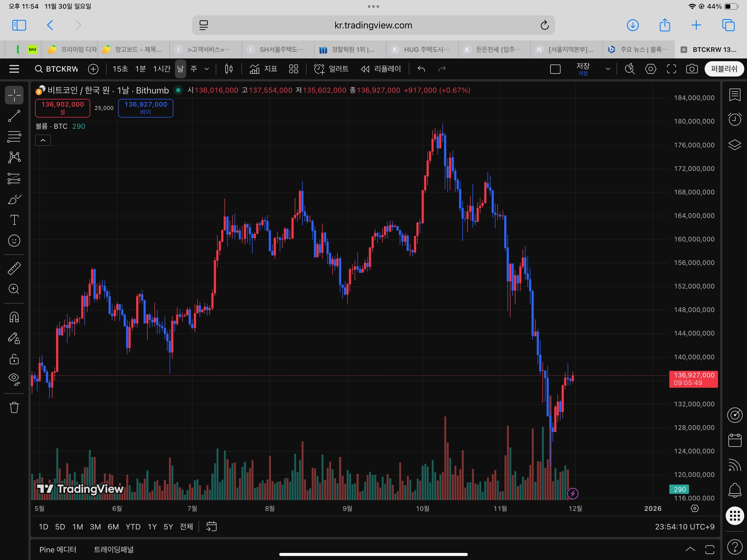747x560 pixels.
Task: Click the trash remove drawings icon
Action: tap(14, 407)
